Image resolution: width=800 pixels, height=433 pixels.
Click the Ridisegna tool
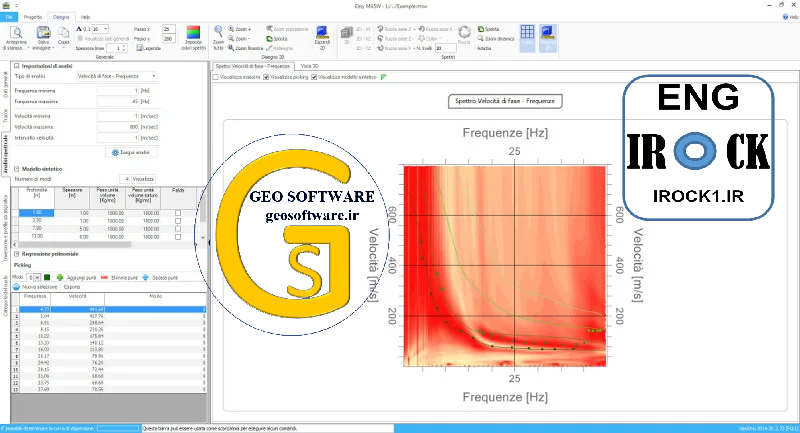point(280,48)
